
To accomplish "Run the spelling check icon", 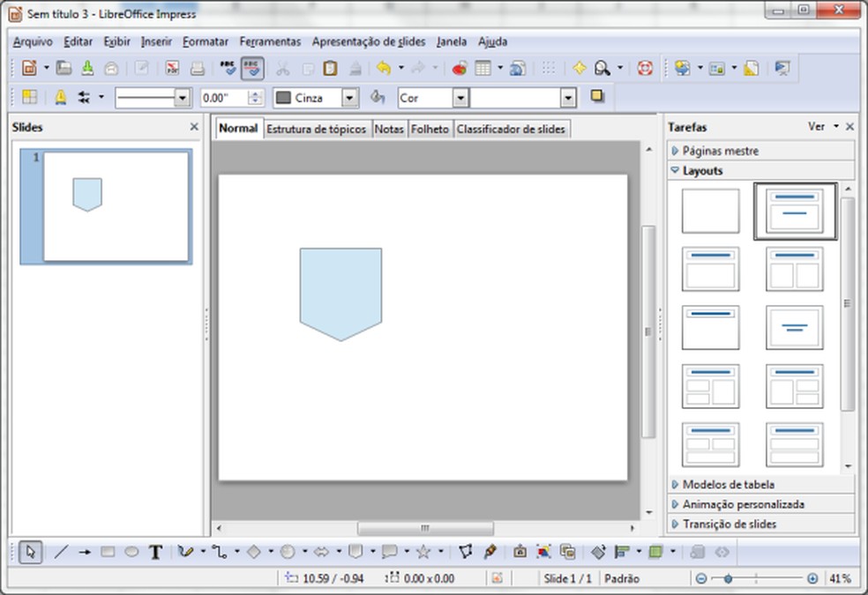I will tap(228, 67).
